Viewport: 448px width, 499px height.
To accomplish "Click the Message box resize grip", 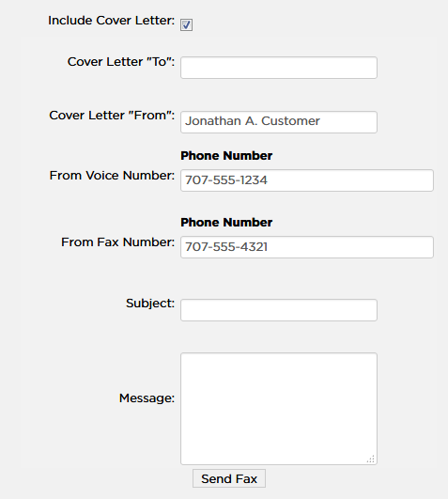I will click(371, 459).
